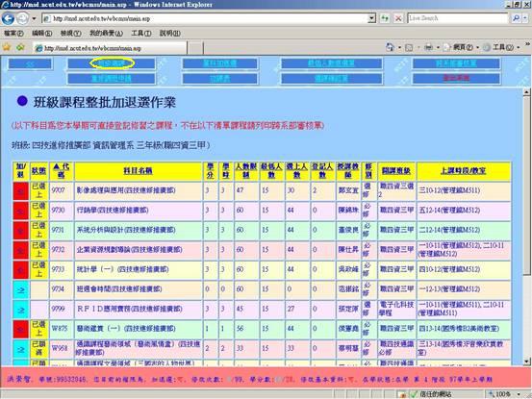The height and width of the screenshot is (399, 532).
Task: Click the yellow-circled navigation link at top
Action: tap(112, 63)
